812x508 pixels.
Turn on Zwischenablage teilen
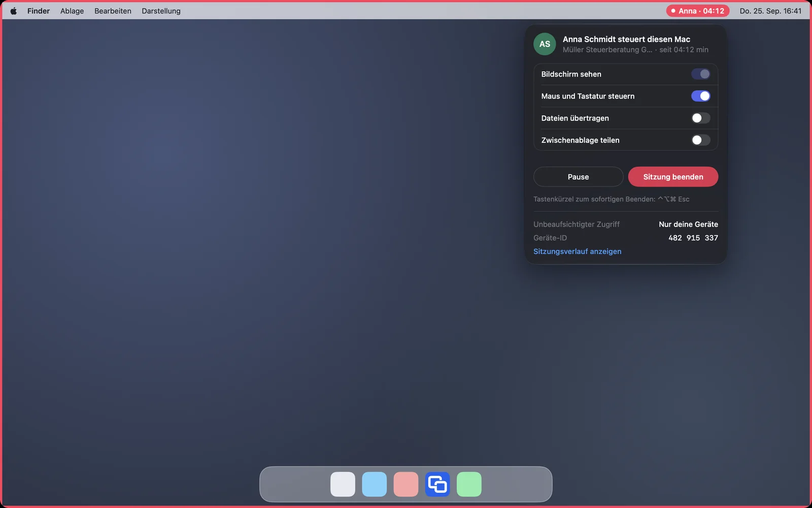[x=700, y=140]
